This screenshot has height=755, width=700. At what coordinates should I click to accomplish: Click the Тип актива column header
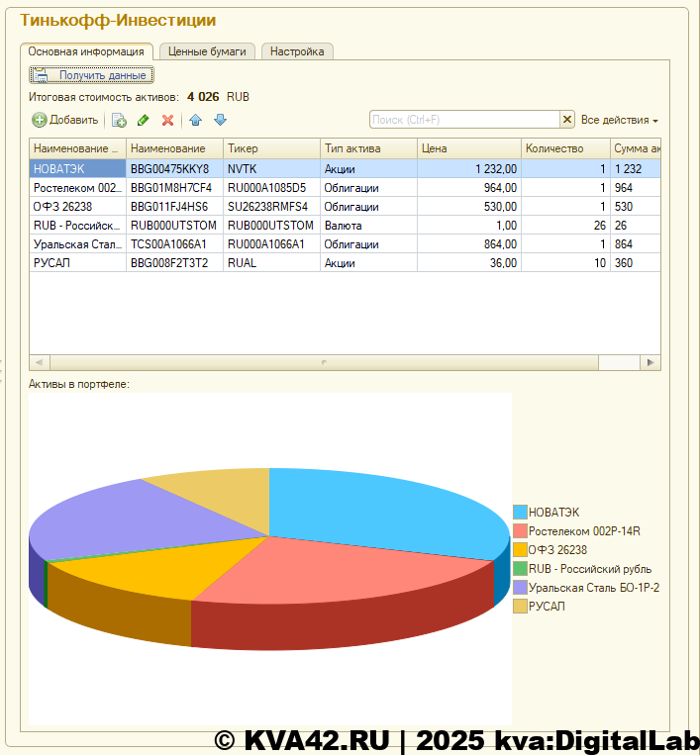(x=368, y=148)
